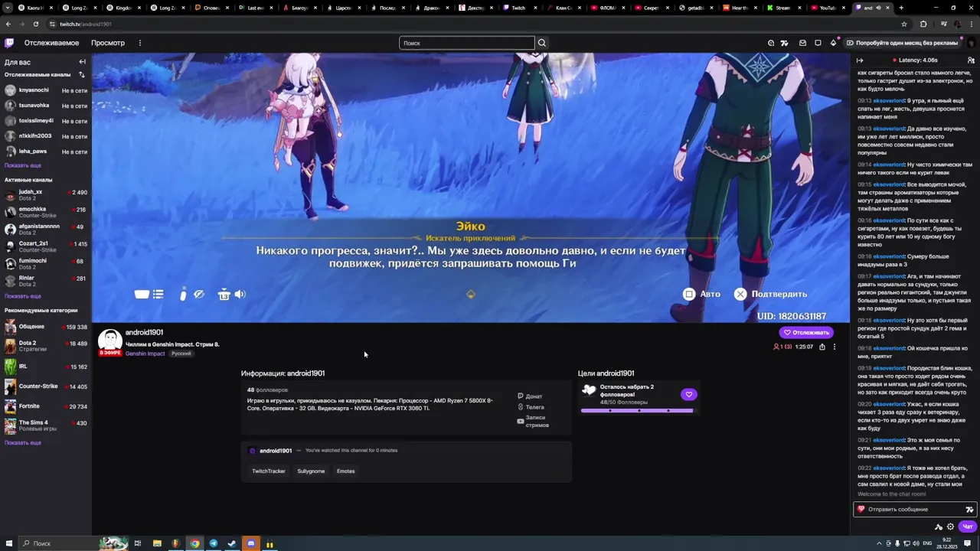Collapse the chat panel arrow
This screenshot has height=551, width=980.
click(860, 60)
